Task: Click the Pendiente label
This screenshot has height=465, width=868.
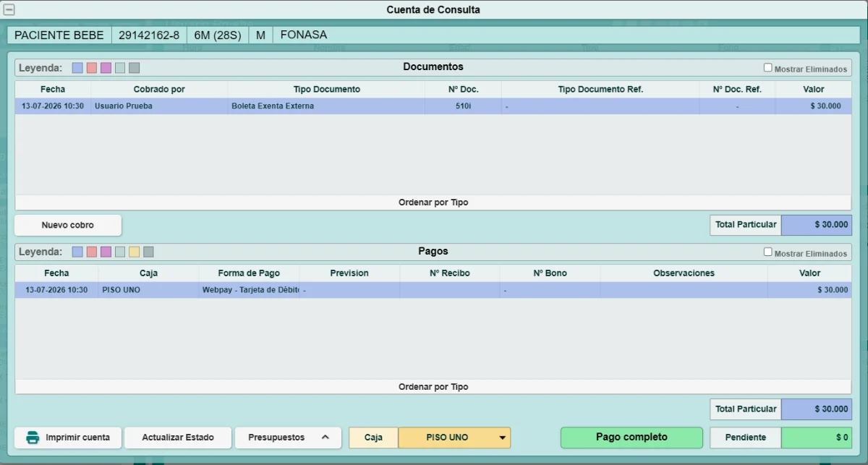Action: click(x=745, y=438)
